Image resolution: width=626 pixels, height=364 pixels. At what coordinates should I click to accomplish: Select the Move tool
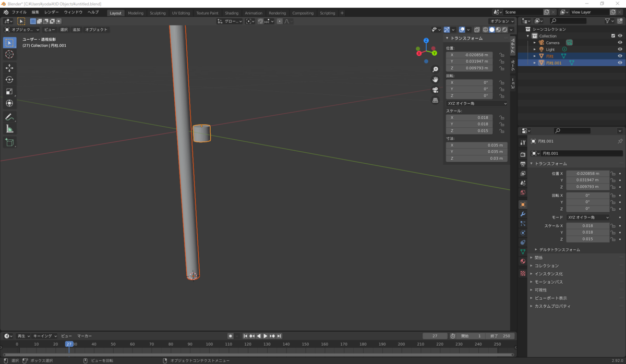pyautogui.click(x=9, y=68)
